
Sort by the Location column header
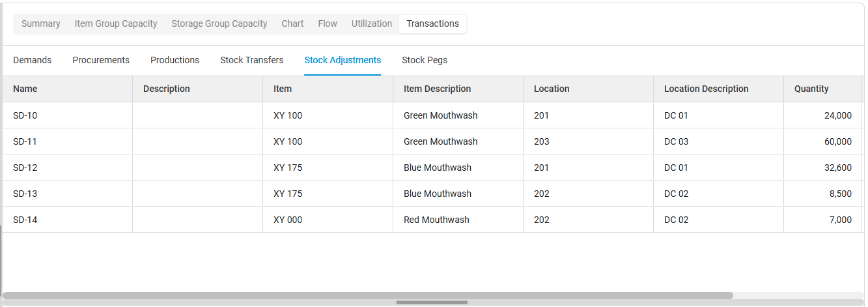click(x=552, y=89)
